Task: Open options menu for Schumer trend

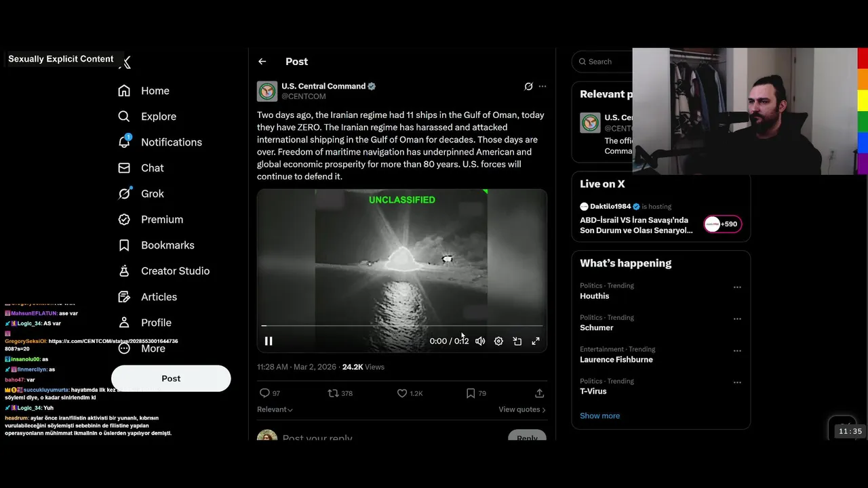Action: pos(737,319)
